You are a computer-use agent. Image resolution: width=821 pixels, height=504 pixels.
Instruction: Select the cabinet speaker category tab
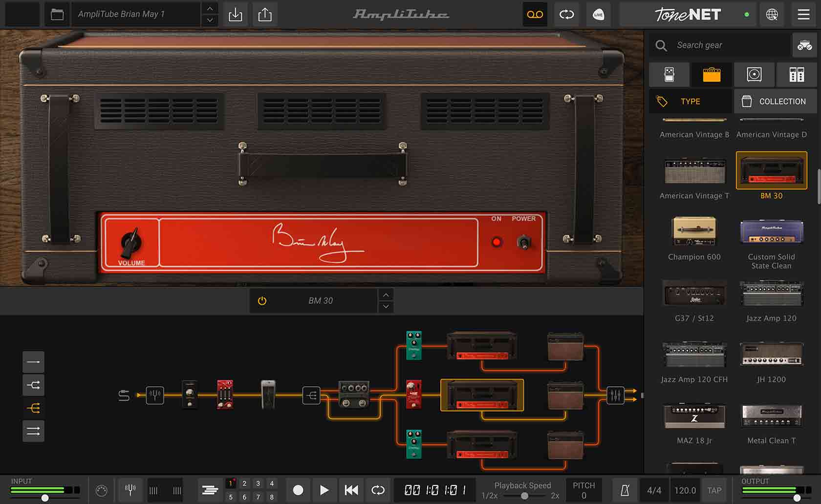(x=754, y=74)
